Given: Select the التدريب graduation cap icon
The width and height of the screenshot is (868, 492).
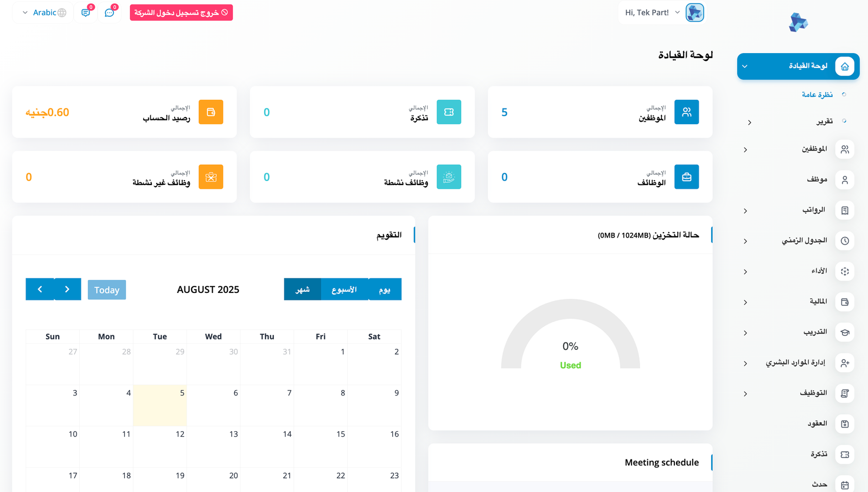Looking at the screenshot, I should coord(845,333).
